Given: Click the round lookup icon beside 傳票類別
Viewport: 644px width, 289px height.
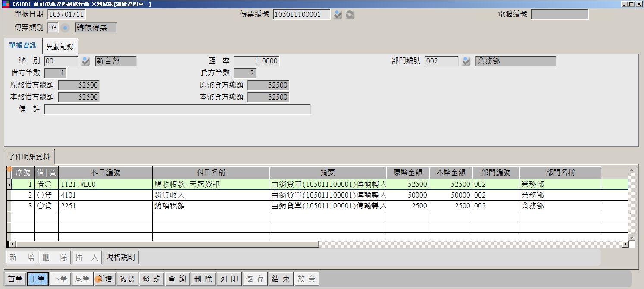Looking at the screenshot, I should tap(65, 28).
